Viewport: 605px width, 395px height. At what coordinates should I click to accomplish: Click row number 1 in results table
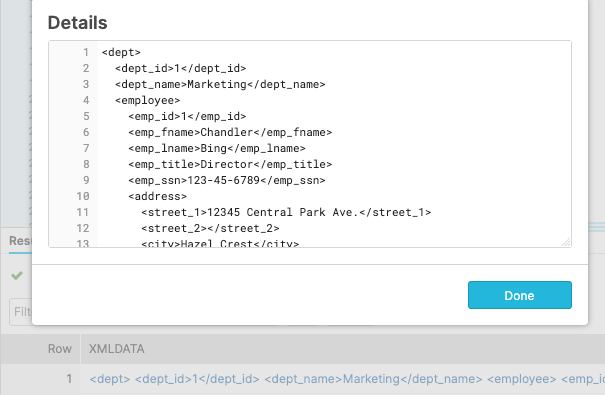click(x=69, y=379)
